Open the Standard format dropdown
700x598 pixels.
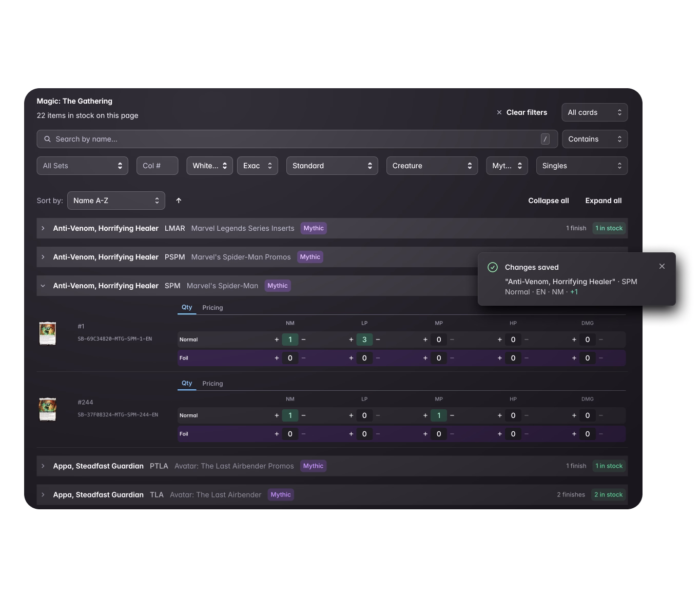click(332, 166)
